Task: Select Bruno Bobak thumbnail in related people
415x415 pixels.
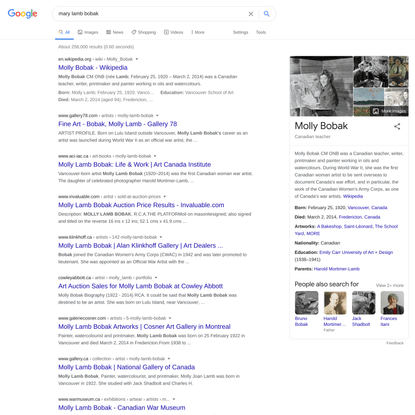Action: point(306,303)
